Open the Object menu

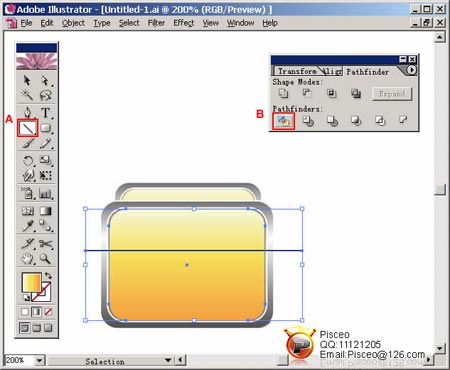click(x=73, y=23)
